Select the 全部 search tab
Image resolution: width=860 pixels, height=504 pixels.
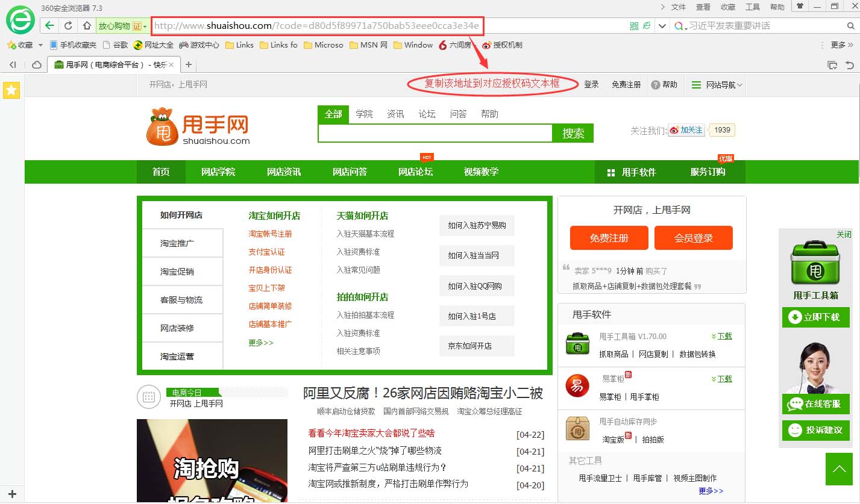(333, 114)
